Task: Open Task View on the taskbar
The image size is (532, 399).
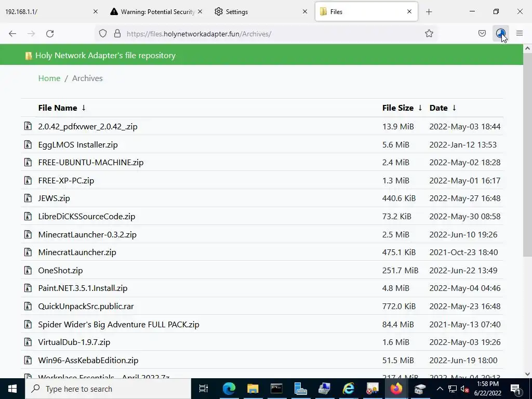Action: pyautogui.click(x=204, y=389)
